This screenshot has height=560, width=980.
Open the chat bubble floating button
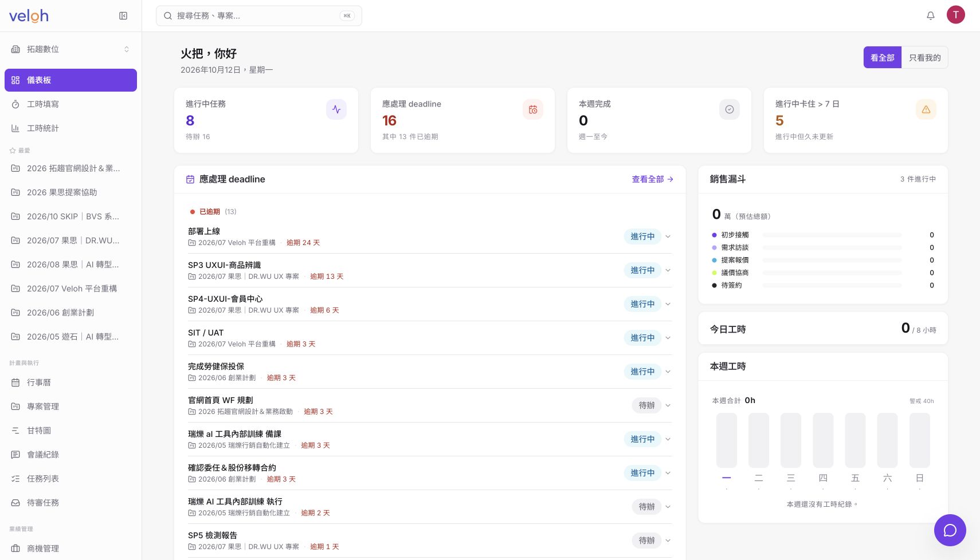(x=950, y=530)
